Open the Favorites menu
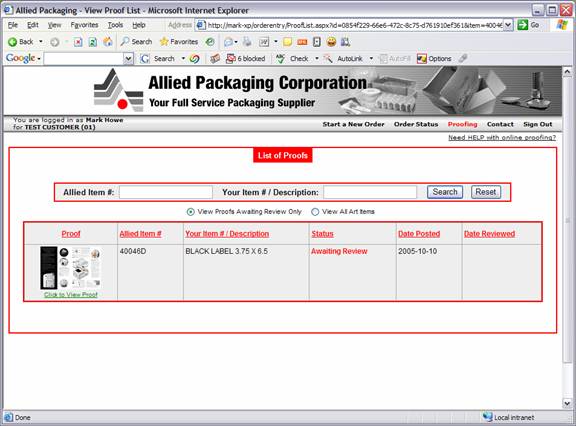The height and width of the screenshot is (426, 576). [84, 25]
